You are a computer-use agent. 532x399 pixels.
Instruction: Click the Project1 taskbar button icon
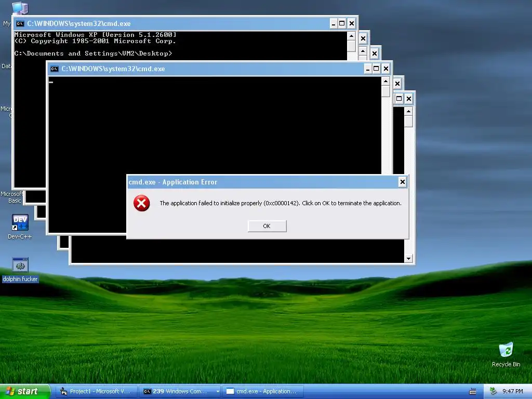[63, 391]
